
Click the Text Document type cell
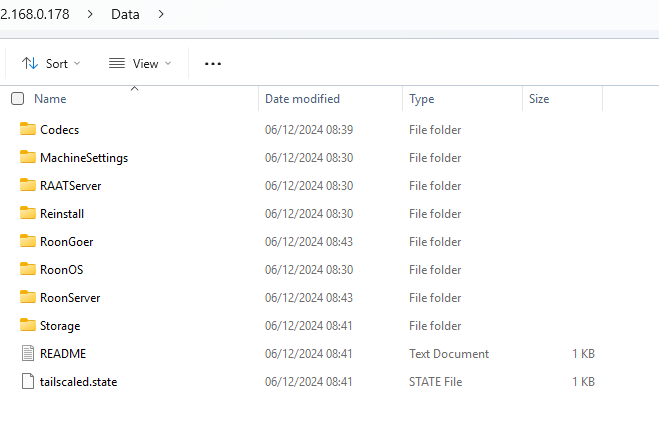pos(449,354)
